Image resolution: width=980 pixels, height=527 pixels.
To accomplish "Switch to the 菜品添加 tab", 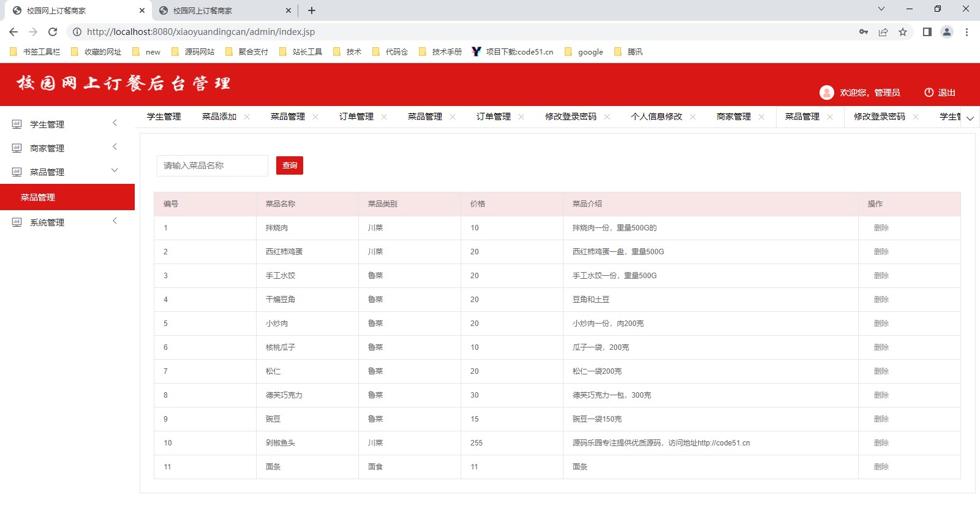I will click(219, 116).
